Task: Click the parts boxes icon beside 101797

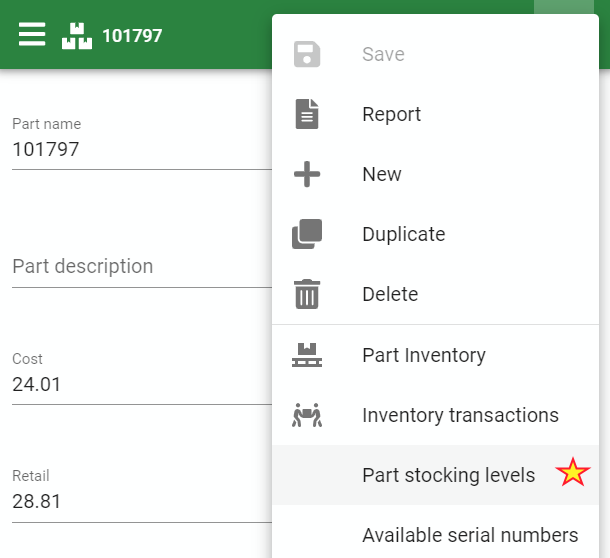Action: click(77, 36)
